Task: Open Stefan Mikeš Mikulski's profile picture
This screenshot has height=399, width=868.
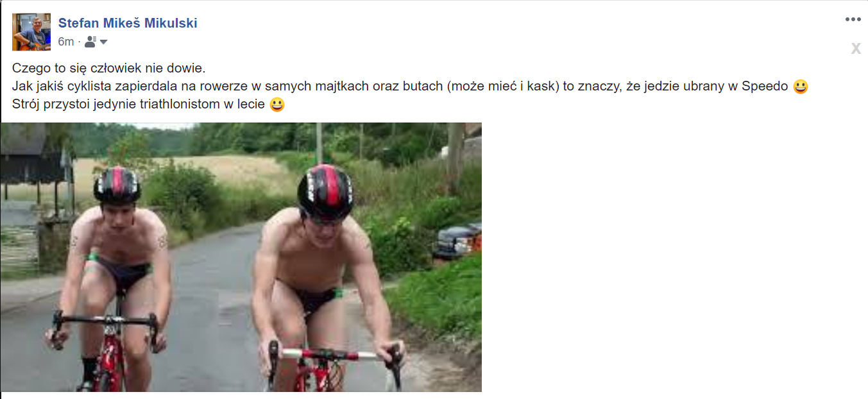Action: point(31,32)
